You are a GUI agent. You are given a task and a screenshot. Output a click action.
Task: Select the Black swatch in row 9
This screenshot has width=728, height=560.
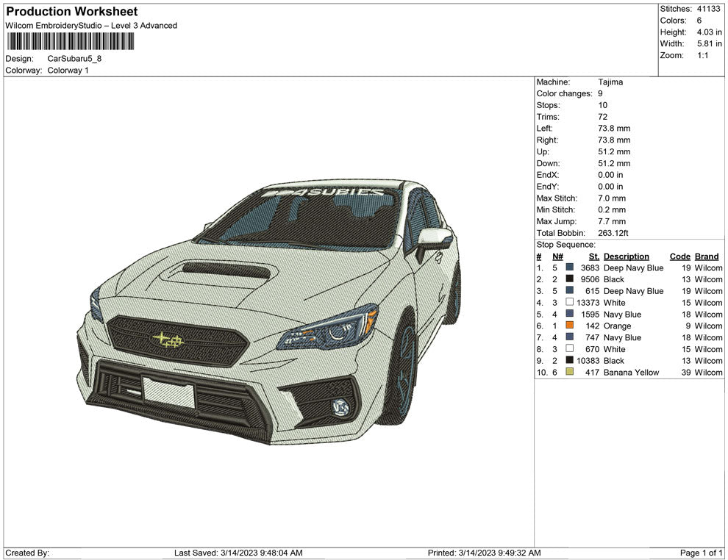click(x=568, y=360)
